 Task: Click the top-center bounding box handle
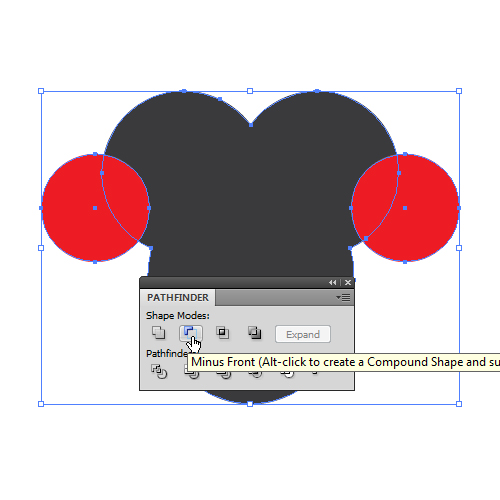pyautogui.click(x=250, y=91)
